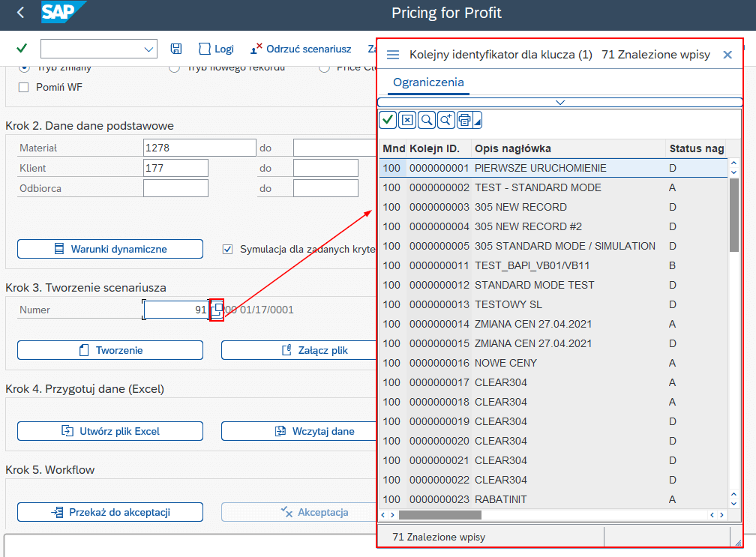The height and width of the screenshot is (557, 756).
Task: Click the list scroll-up arrow at top
Action: (733, 163)
